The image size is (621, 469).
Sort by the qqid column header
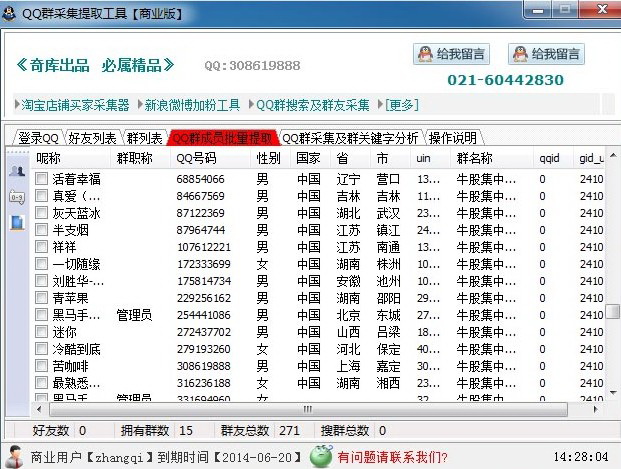click(553, 158)
